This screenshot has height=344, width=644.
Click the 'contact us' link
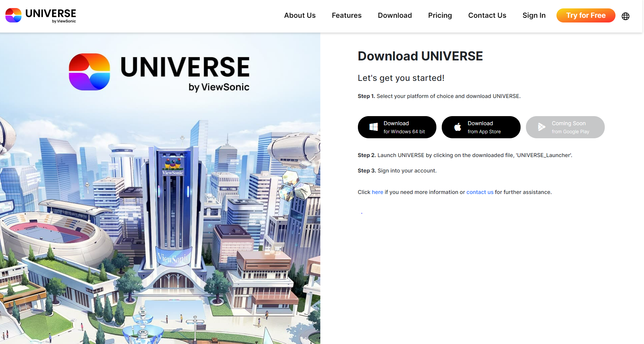(480, 192)
